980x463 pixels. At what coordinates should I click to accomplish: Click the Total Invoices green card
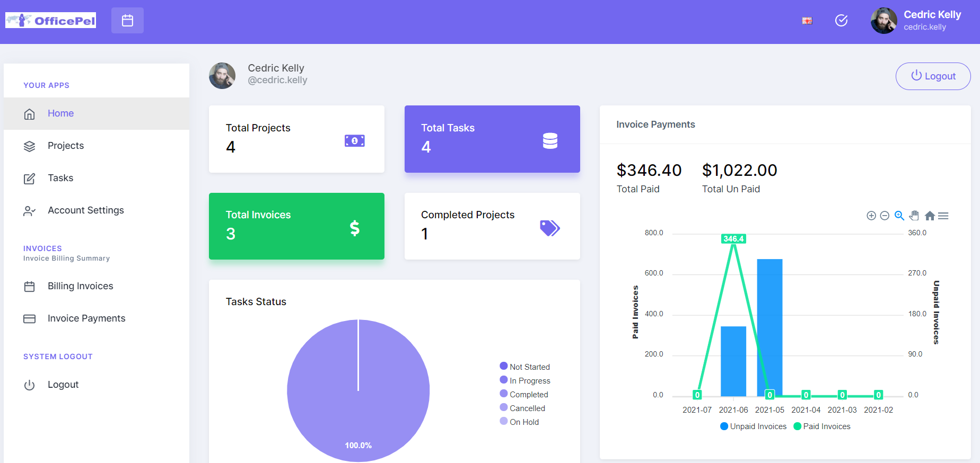pos(296,226)
